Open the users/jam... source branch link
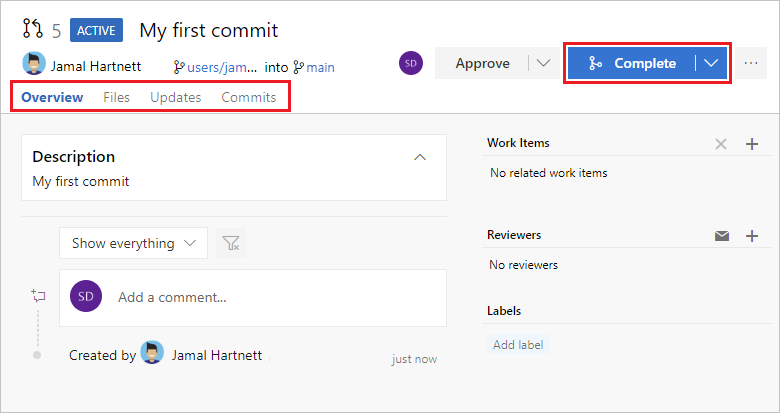Image resolution: width=780 pixels, height=413 pixels. tap(215, 67)
